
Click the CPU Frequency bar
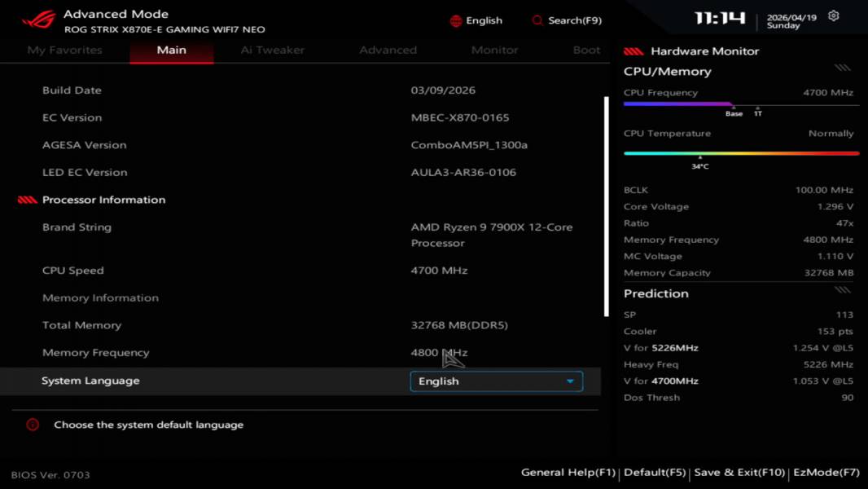click(741, 104)
